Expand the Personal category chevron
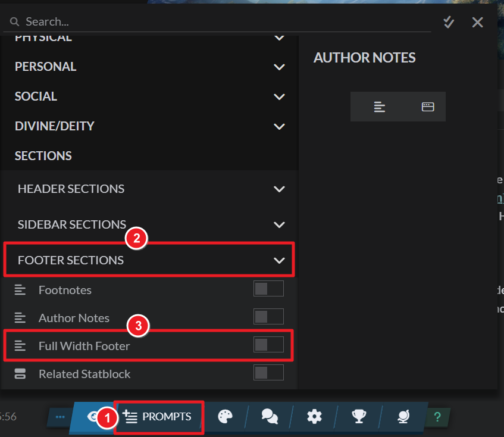Viewport: 504px width, 437px height. [279, 67]
